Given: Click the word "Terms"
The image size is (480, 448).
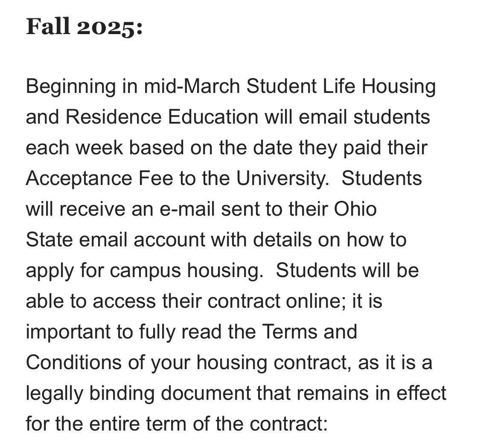Looking at the screenshot, I should [x=290, y=332].
